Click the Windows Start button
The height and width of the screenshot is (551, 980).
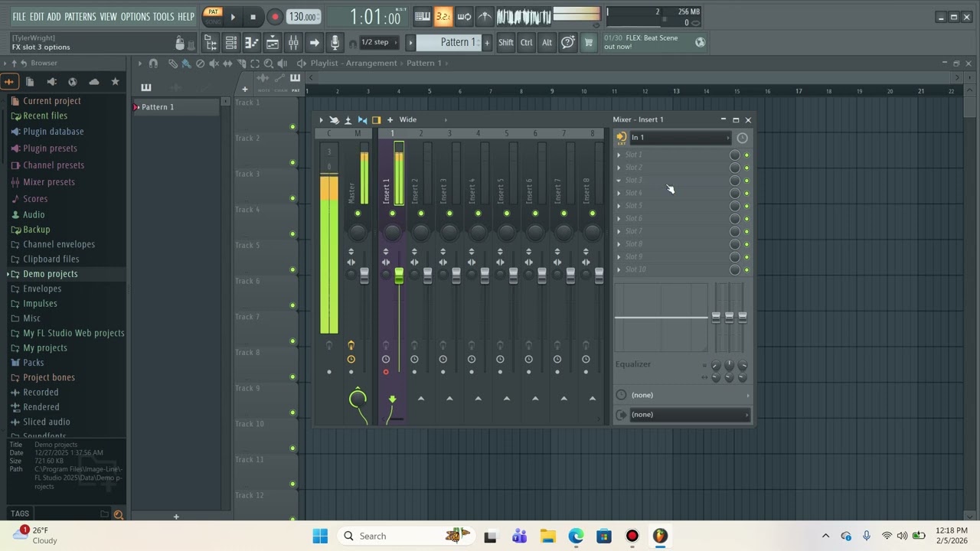(320, 536)
